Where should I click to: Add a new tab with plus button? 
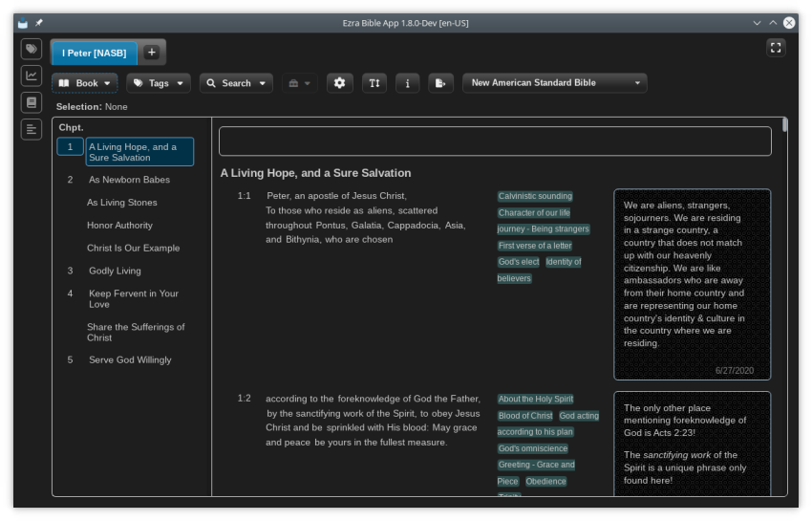coord(151,53)
